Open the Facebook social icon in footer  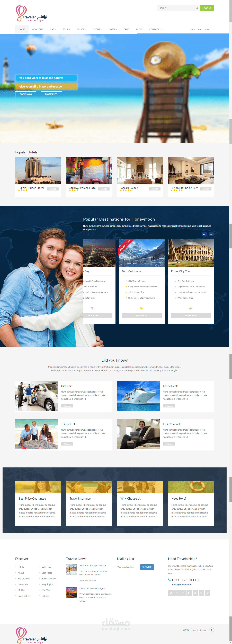click(x=183, y=593)
